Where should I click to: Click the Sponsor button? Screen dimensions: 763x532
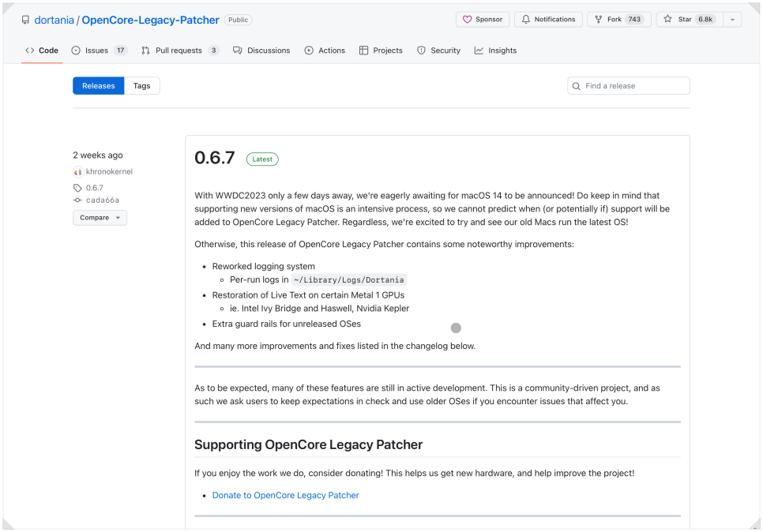click(x=483, y=20)
